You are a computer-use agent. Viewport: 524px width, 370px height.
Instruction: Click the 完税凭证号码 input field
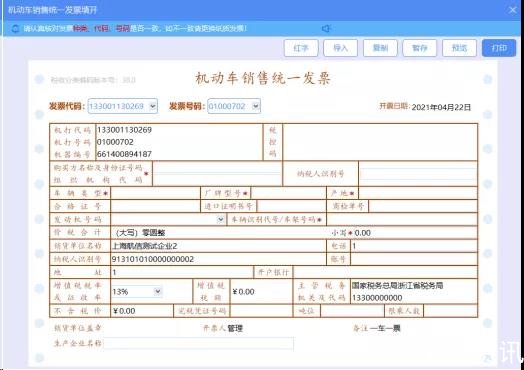[261, 311]
